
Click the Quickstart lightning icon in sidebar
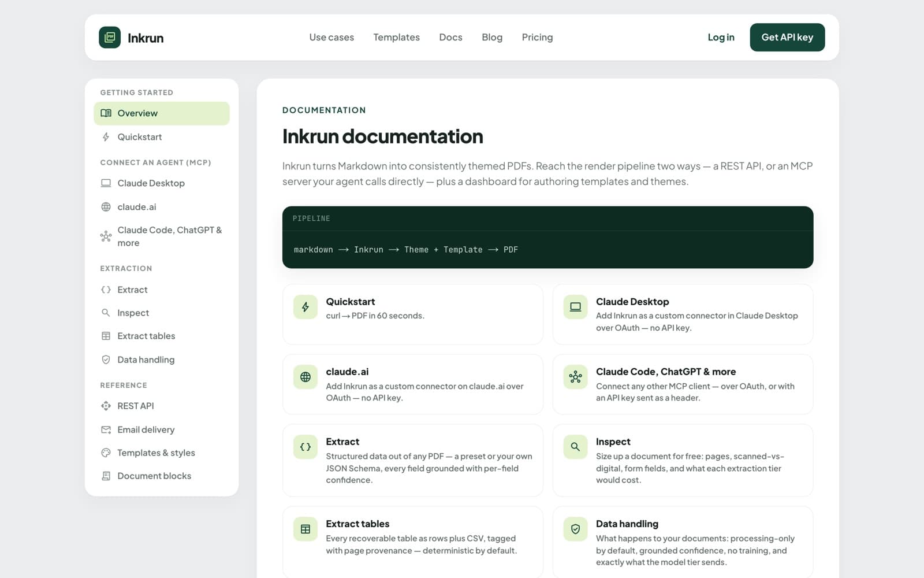106,137
